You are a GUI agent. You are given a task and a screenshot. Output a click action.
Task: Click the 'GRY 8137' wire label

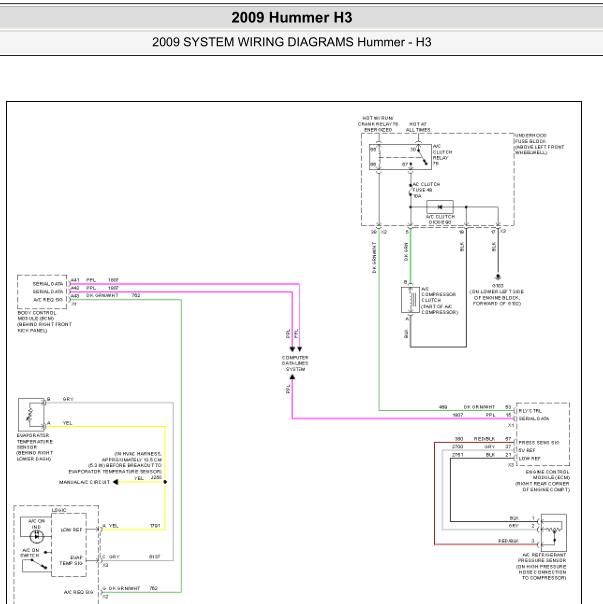134,557
